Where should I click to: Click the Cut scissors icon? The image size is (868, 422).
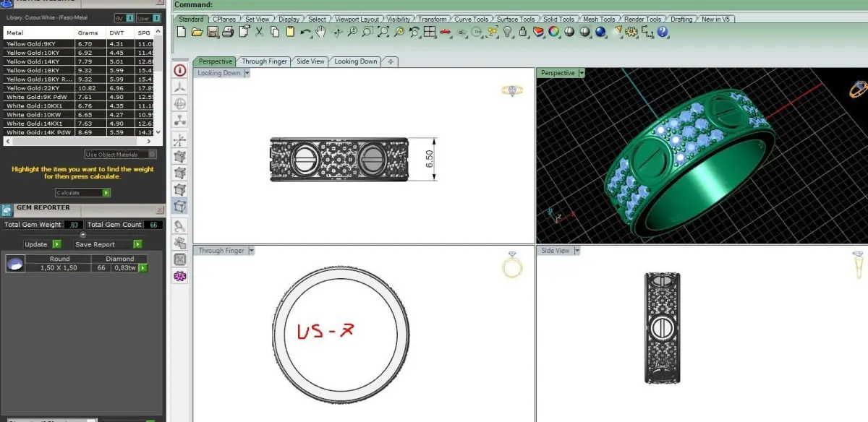tap(259, 31)
